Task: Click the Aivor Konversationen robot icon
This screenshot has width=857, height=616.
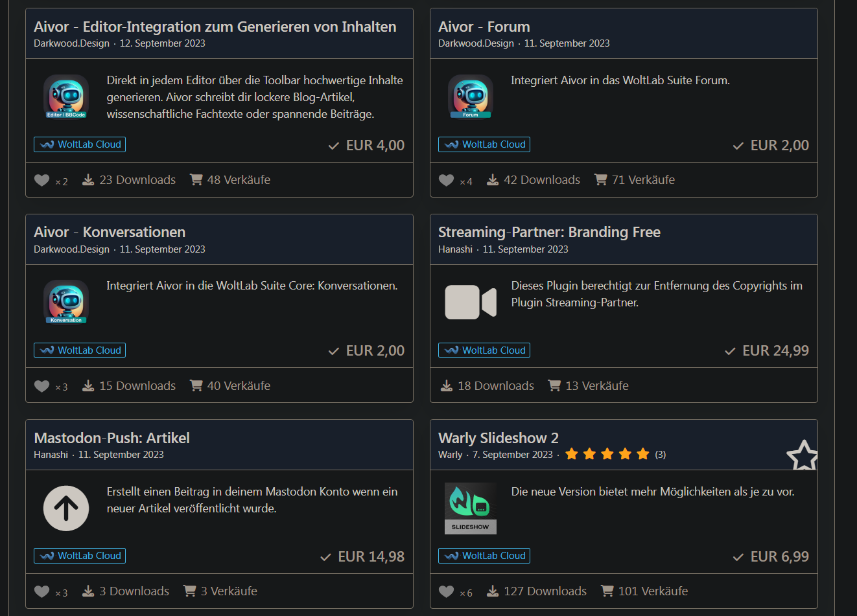Action: pyautogui.click(x=66, y=302)
